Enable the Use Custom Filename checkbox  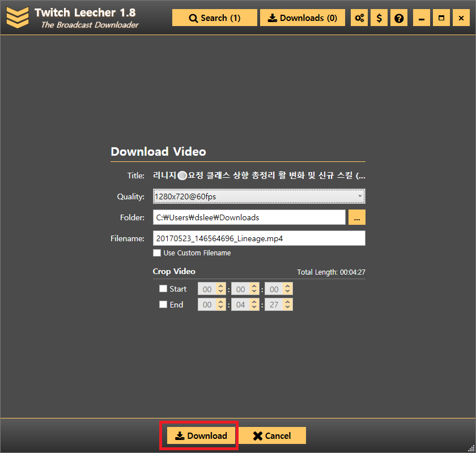[157, 253]
